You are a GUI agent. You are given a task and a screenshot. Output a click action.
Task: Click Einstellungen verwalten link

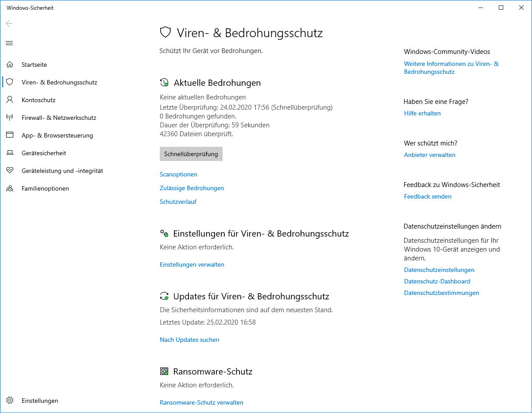[x=192, y=264]
